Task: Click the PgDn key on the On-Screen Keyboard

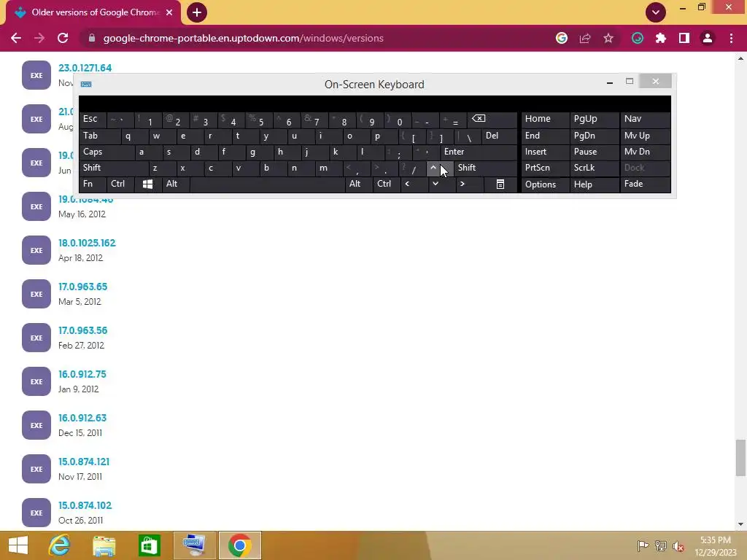Action: 594,136
